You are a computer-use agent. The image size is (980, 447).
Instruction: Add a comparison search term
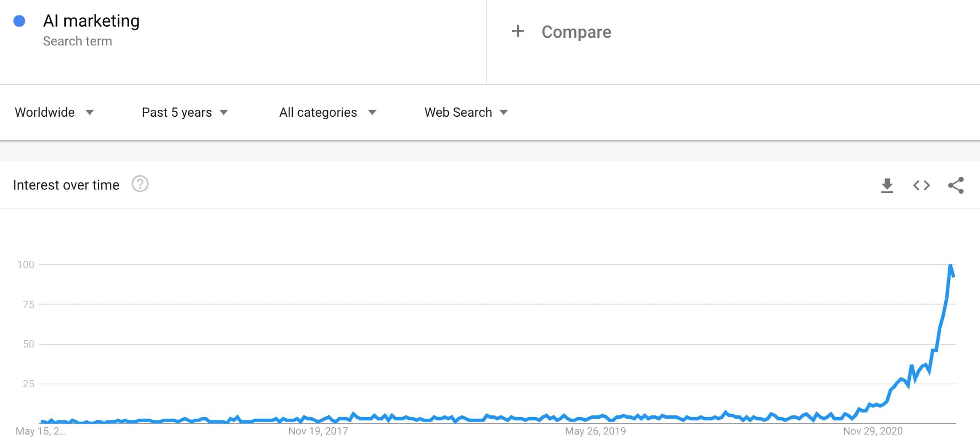(575, 31)
